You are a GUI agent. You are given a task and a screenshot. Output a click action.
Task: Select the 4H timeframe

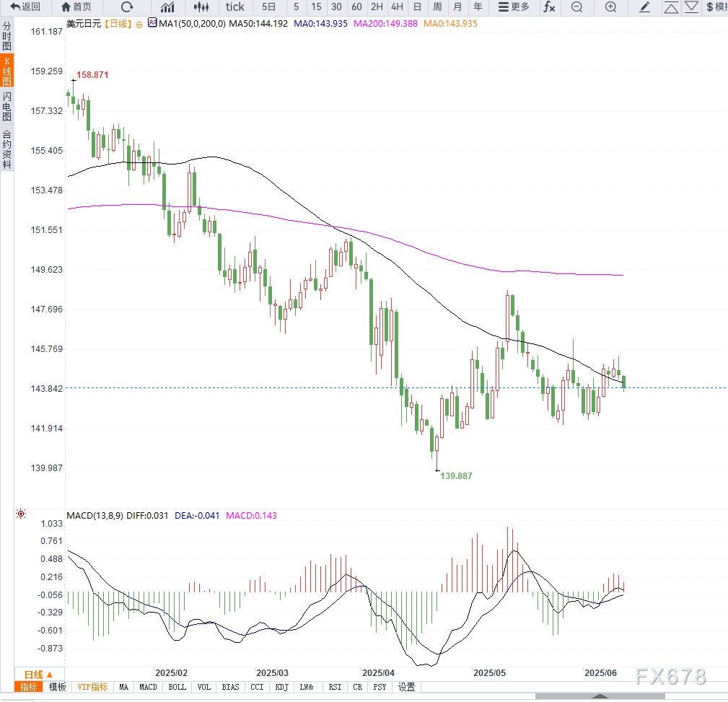tap(397, 7)
